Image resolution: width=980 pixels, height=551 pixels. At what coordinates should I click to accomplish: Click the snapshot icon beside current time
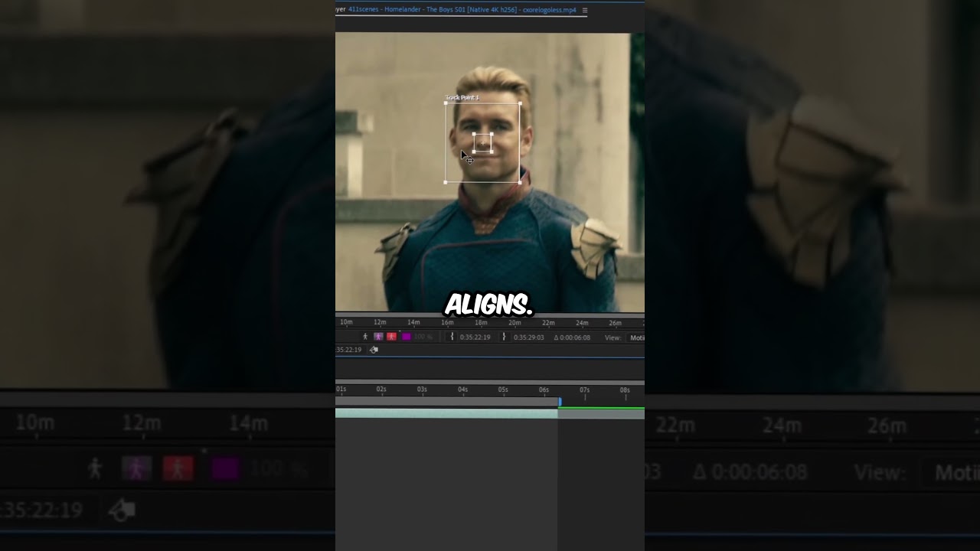[x=374, y=350]
